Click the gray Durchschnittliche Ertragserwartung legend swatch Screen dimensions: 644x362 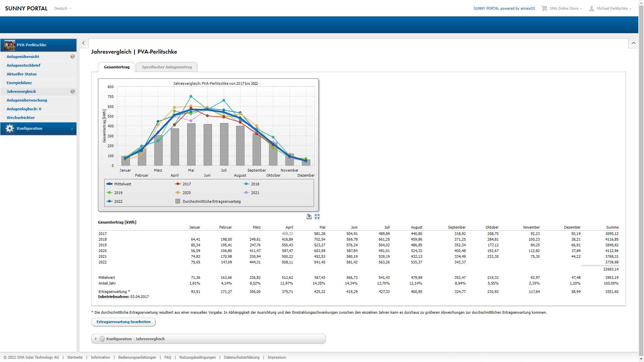178,201
